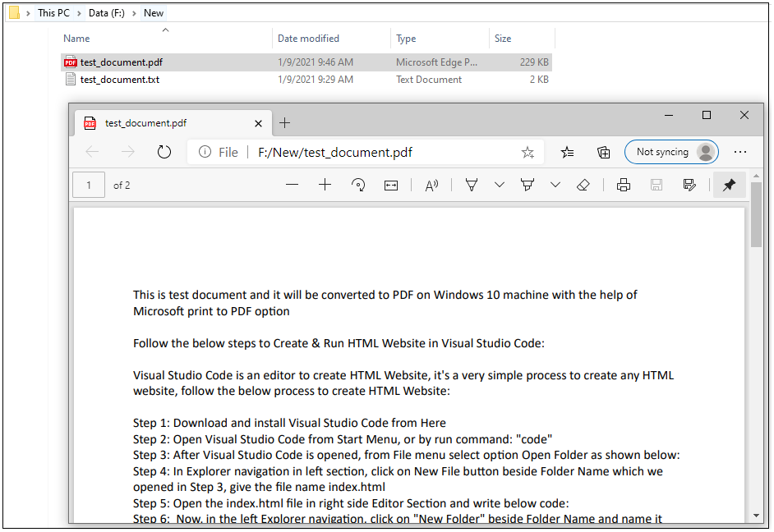Click the refresh icon in Edge
Image resolution: width=774 pixels, height=532 pixels.
pyautogui.click(x=164, y=152)
